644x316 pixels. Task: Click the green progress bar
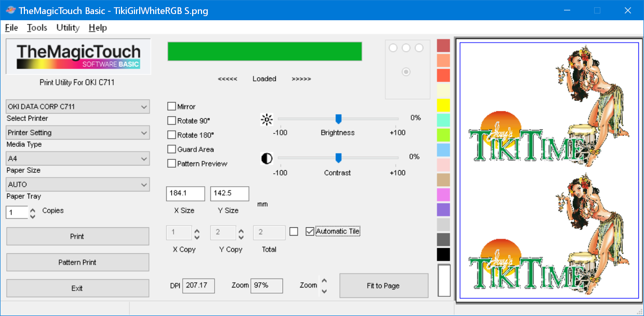pyautogui.click(x=265, y=51)
